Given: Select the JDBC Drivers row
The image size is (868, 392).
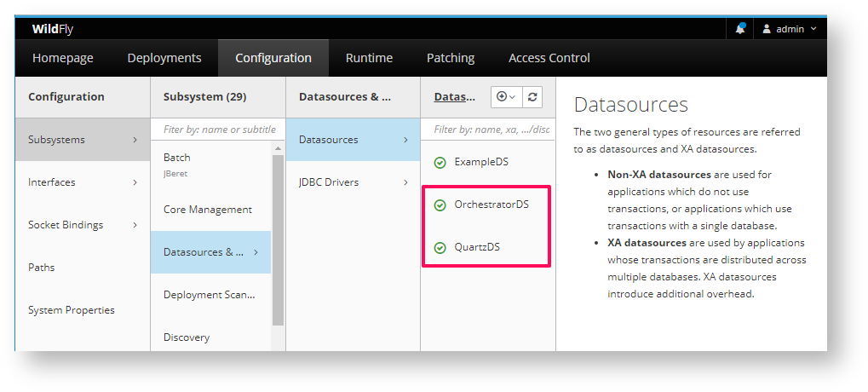Looking at the screenshot, I should click(354, 182).
